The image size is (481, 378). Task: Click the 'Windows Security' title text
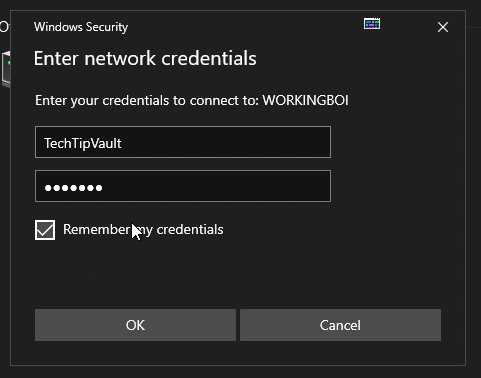point(81,27)
